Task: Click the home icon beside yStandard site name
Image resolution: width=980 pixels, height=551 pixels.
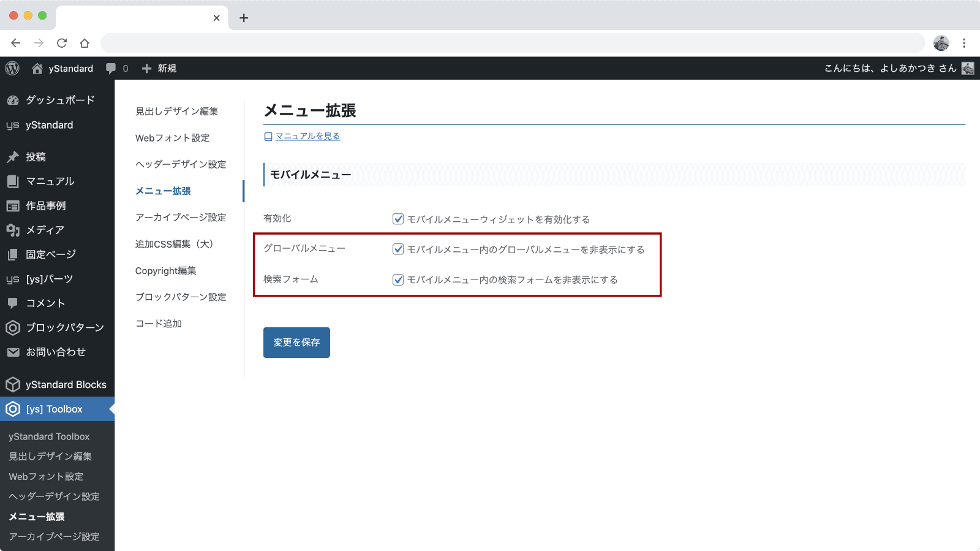Action: pos(37,68)
